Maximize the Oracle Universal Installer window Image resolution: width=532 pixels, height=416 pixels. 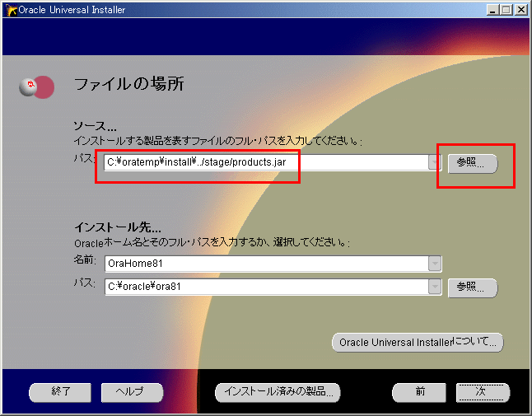tap(506, 10)
